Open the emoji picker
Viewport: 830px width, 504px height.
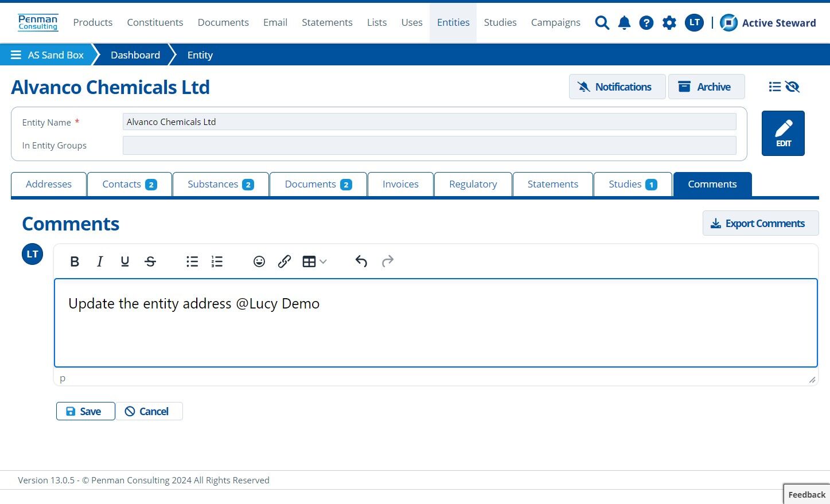tap(259, 261)
